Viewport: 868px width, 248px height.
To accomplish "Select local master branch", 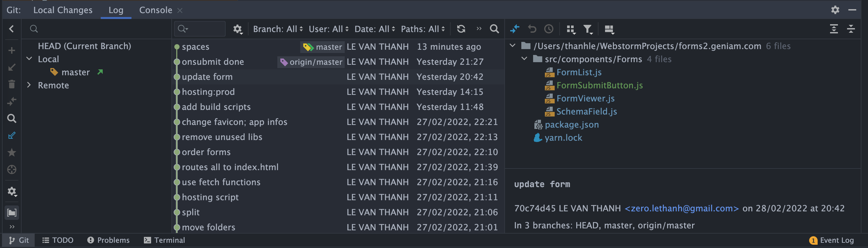I will tap(76, 72).
